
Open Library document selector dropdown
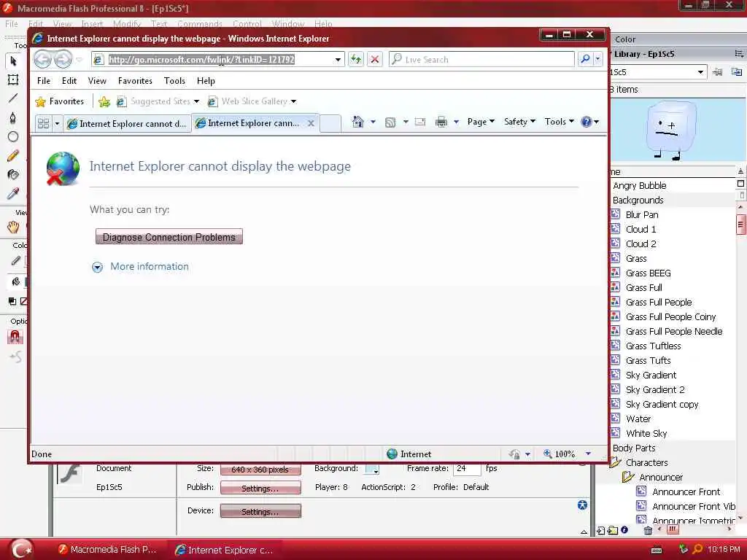[x=700, y=72]
